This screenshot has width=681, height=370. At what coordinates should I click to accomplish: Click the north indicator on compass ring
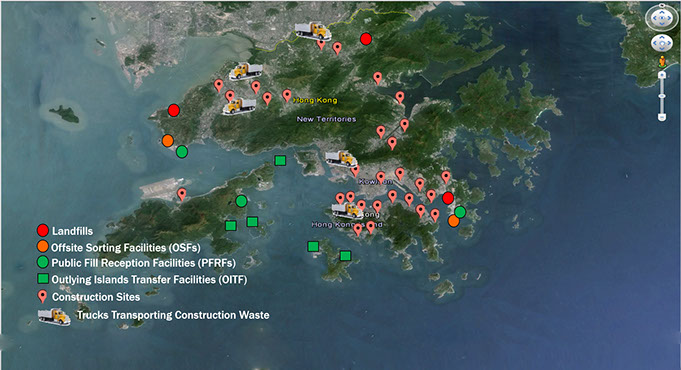click(x=661, y=5)
